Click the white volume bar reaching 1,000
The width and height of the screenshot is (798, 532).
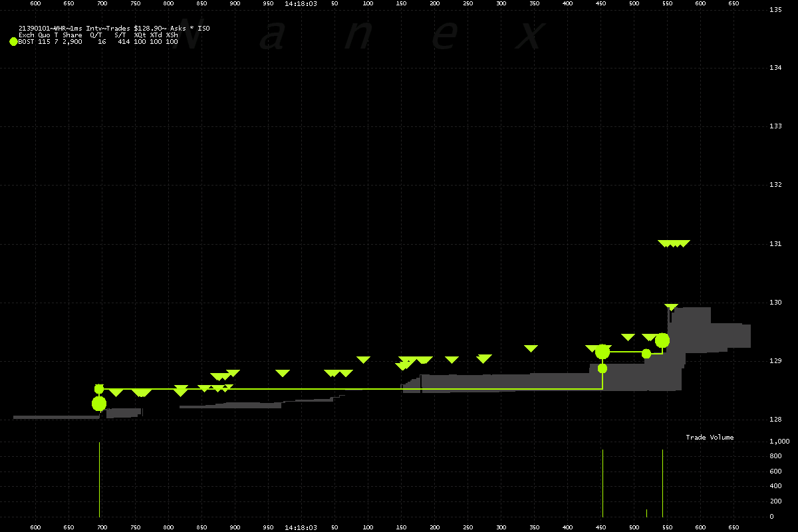coord(99,479)
